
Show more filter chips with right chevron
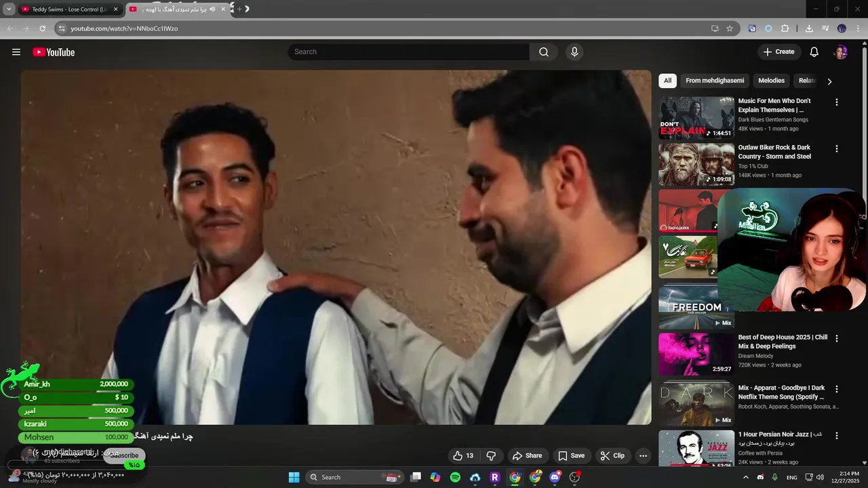pos(829,81)
